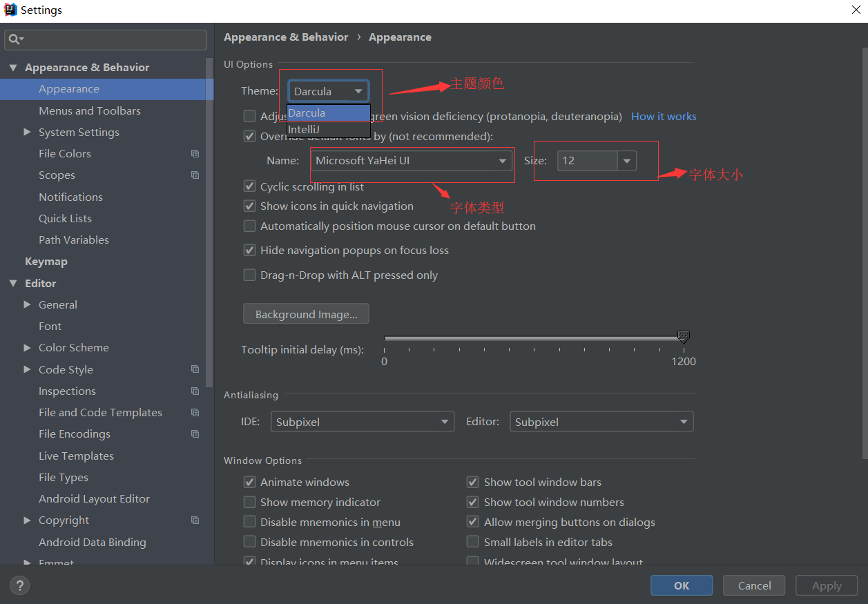The image size is (868, 604).
Task: Click the help question mark icon
Action: [x=19, y=586]
